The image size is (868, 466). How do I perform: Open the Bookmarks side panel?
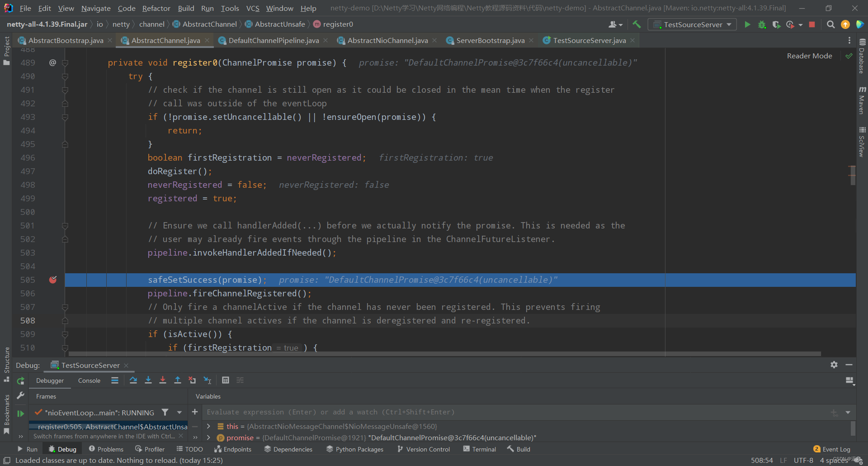[x=7, y=414]
